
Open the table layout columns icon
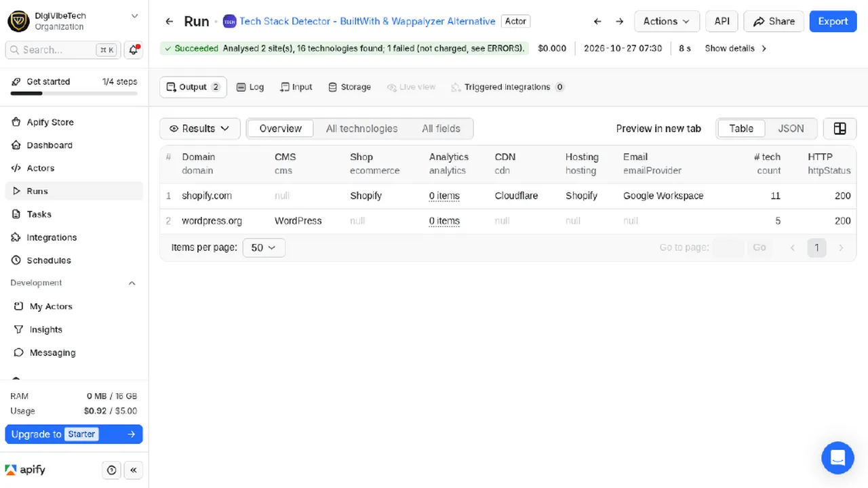coord(840,129)
